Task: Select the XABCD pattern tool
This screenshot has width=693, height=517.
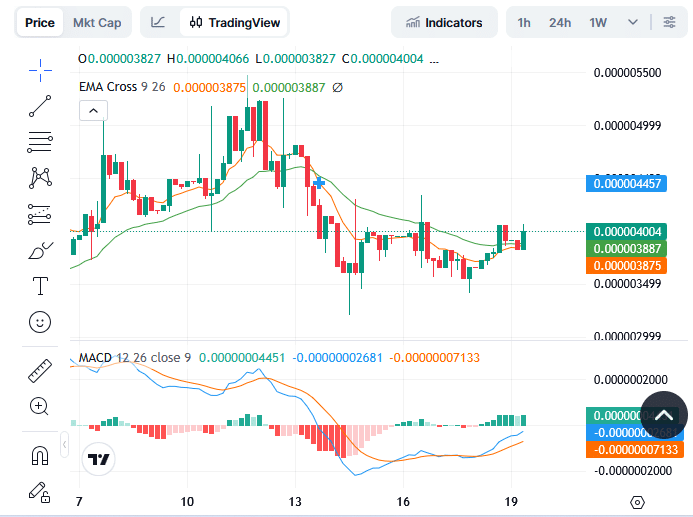Action: click(40, 178)
